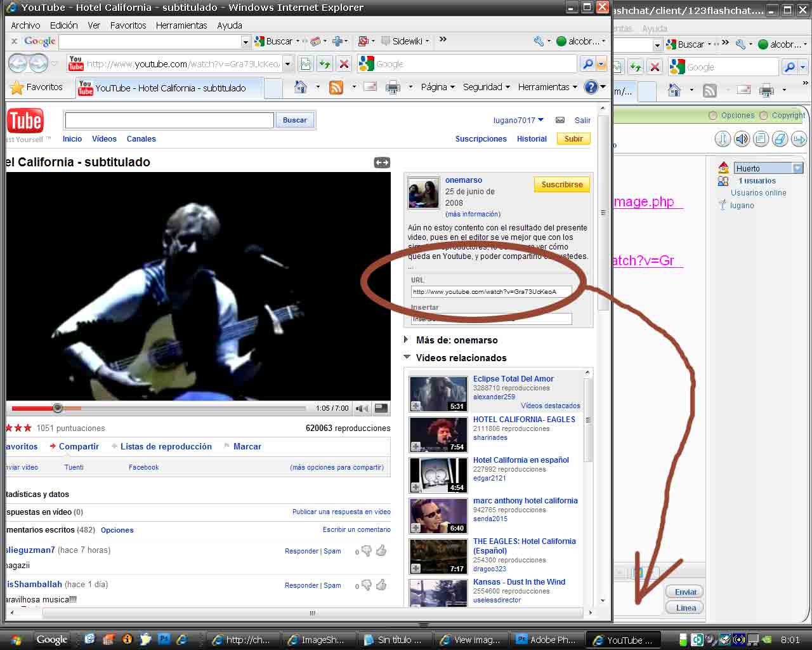Click the Google toolbar wrench settings icon
The height and width of the screenshot is (650, 812).
539,41
